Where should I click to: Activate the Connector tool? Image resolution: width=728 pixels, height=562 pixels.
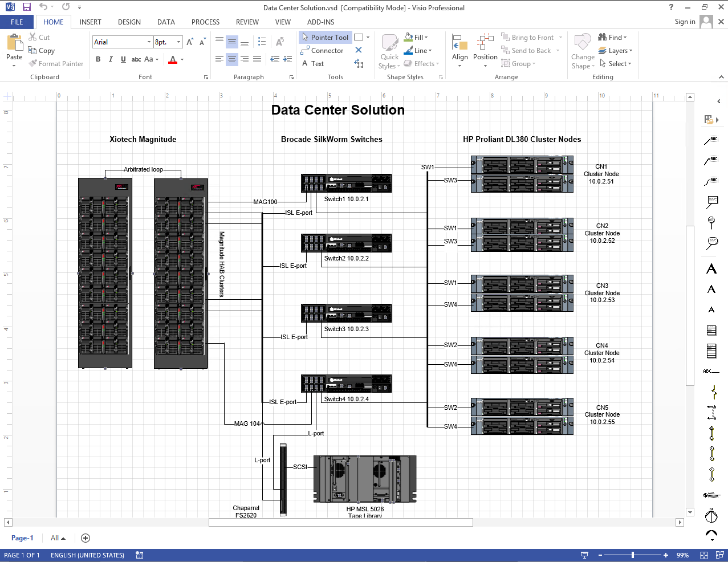322,51
